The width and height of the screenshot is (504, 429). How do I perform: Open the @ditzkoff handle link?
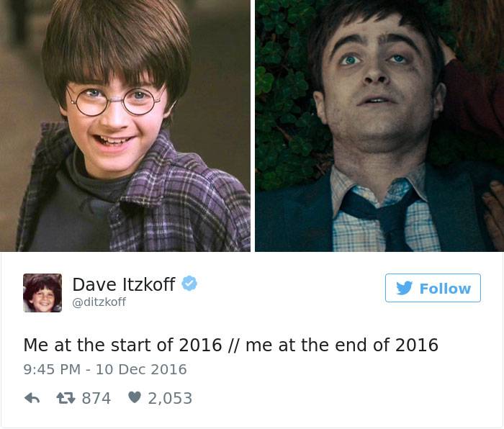99,302
